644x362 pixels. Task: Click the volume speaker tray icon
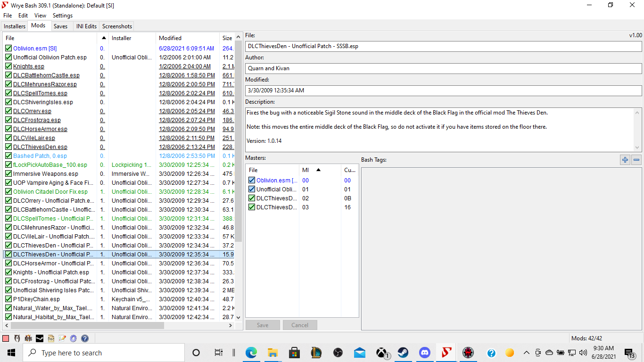tap(583, 353)
